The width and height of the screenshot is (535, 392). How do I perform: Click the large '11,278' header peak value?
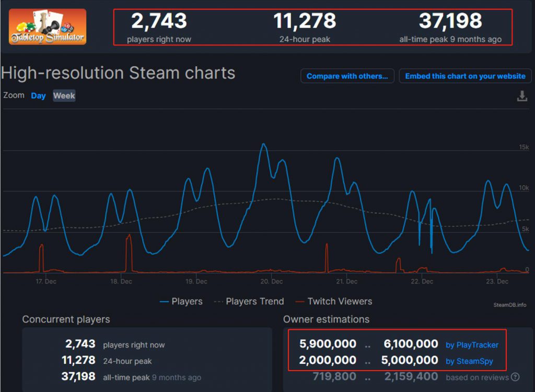coord(305,21)
